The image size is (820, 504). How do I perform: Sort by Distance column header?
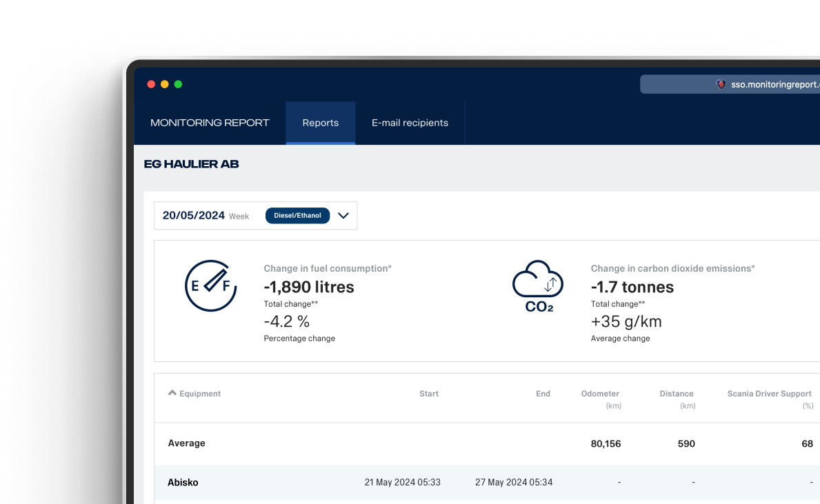click(676, 394)
